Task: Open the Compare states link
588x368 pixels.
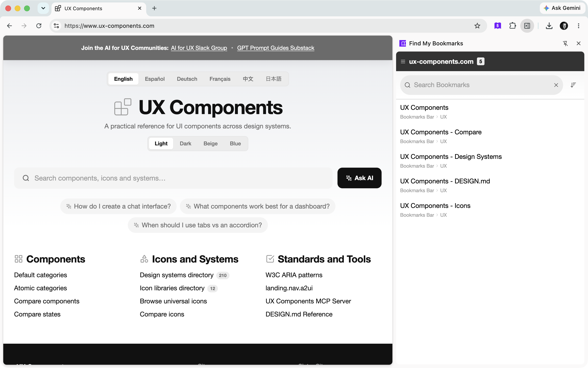Action: coord(37,314)
